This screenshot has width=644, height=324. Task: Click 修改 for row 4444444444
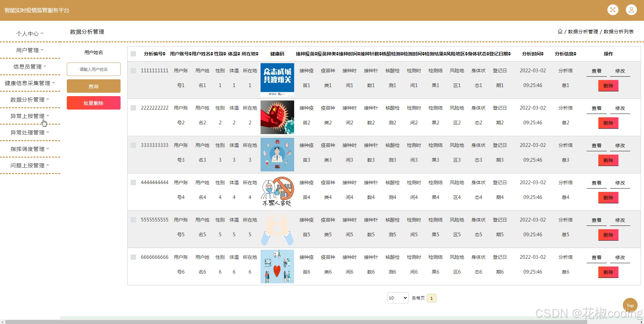click(x=620, y=183)
